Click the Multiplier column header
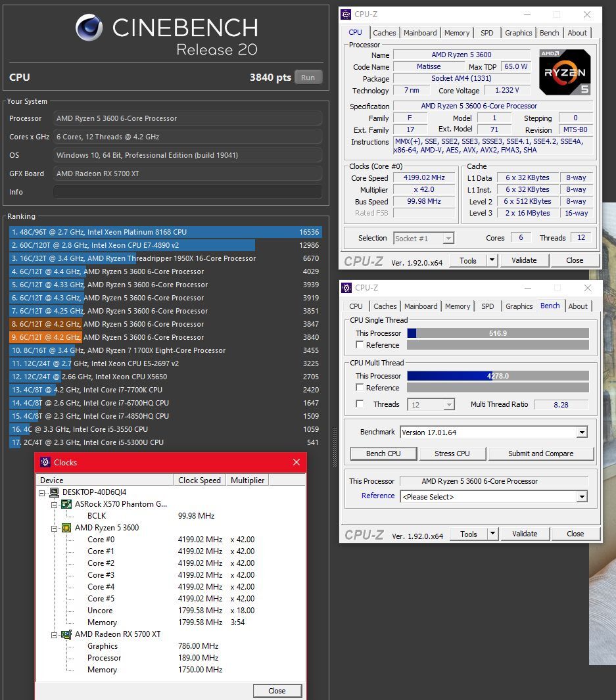This screenshot has height=700, width=616. point(247,480)
